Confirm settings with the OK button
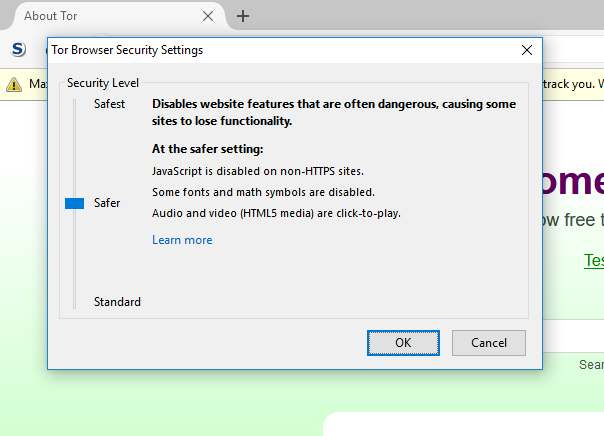The image size is (604, 436). [x=403, y=342]
